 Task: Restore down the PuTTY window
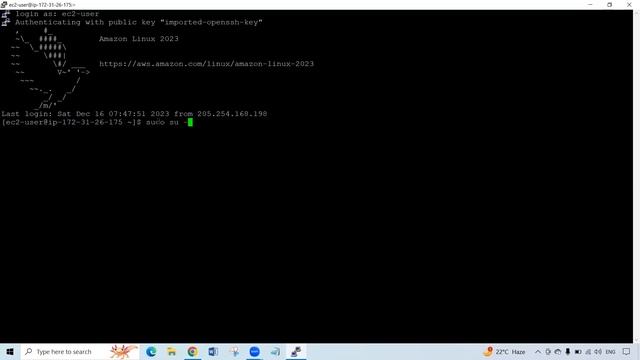(609, 4)
